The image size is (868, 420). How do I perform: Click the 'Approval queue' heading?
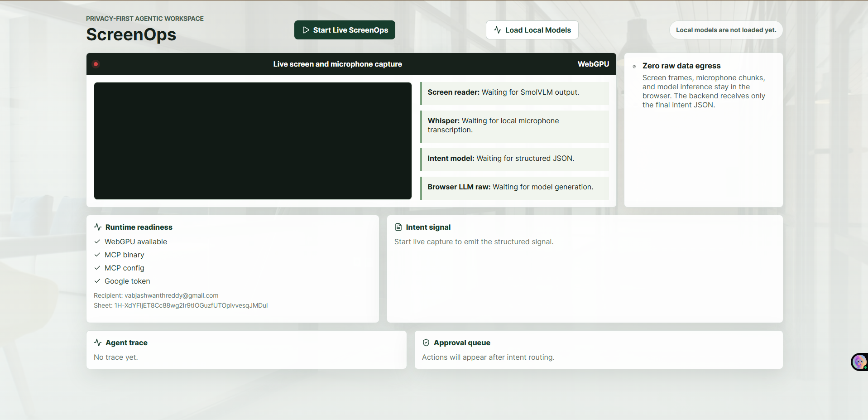point(462,343)
